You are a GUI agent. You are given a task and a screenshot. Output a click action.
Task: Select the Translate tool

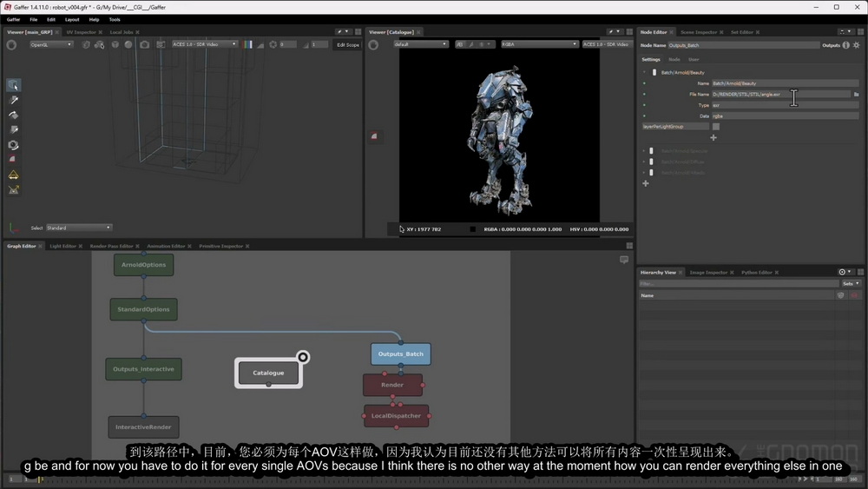click(13, 100)
